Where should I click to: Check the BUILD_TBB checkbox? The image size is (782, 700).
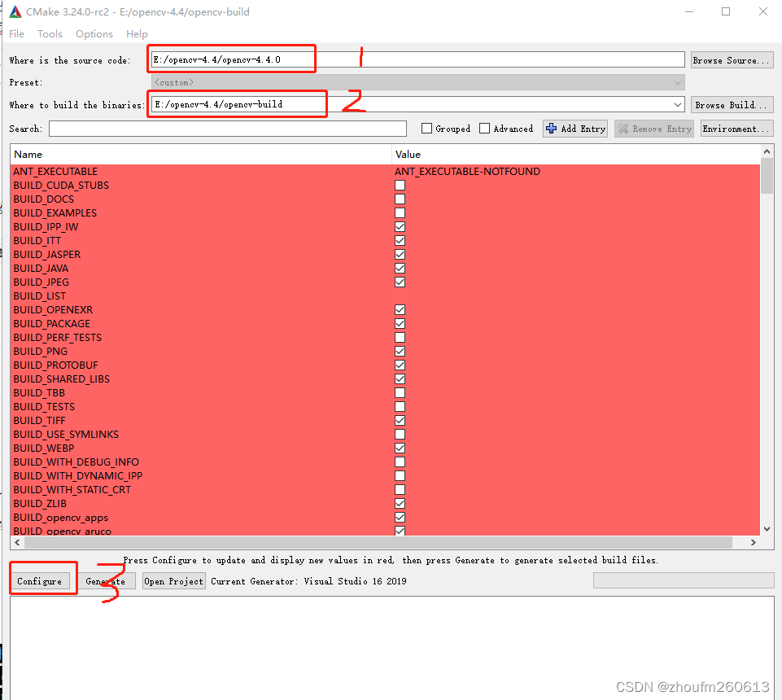[400, 392]
